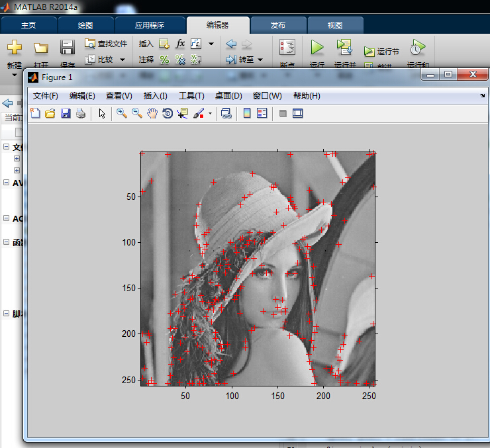The height and width of the screenshot is (448, 490).
Task: Open brush color dropdown arrow
Action: click(x=211, y=114)
